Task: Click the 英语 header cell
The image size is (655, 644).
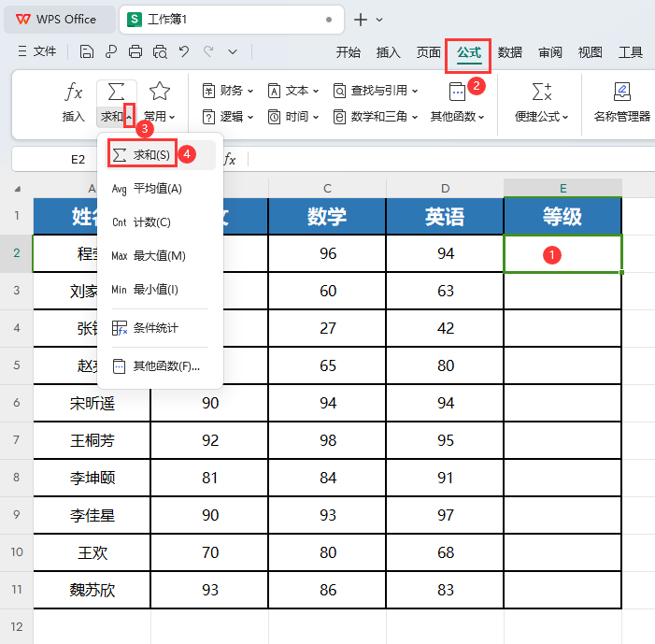Action: (445, 217)
